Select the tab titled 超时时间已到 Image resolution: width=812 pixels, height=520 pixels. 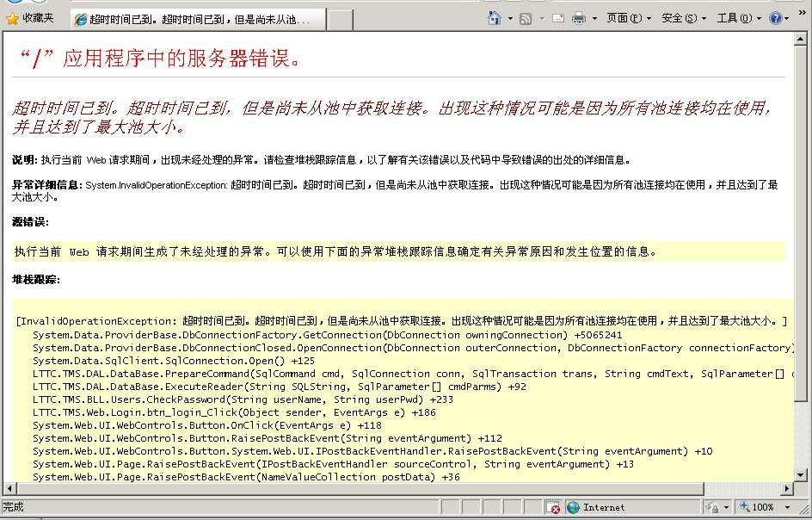(196, 19)
